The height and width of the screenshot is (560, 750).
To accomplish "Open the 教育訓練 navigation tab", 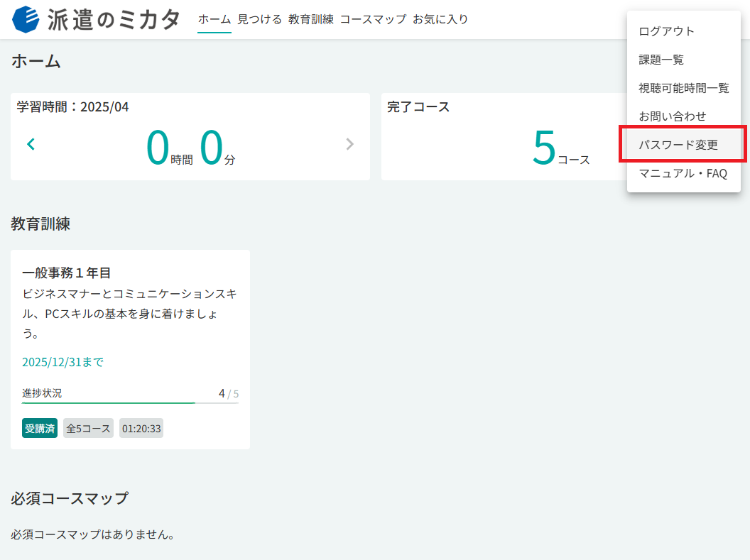I will (x=311, y=19).
